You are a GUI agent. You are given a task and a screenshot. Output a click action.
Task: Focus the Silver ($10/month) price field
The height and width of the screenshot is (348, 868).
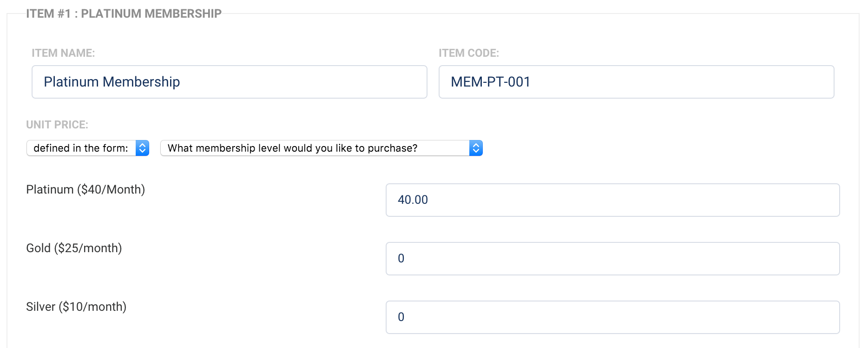[612, 317]
